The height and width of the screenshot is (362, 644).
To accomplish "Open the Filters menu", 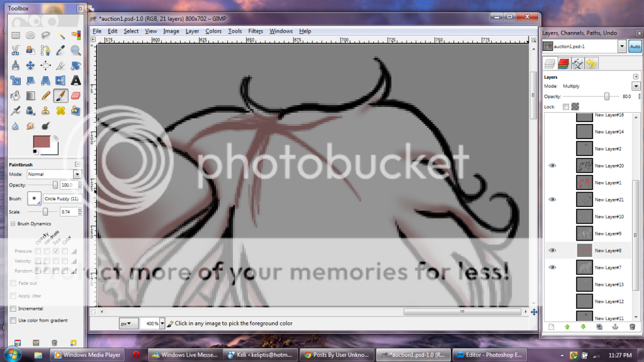I will coord(255,31).
